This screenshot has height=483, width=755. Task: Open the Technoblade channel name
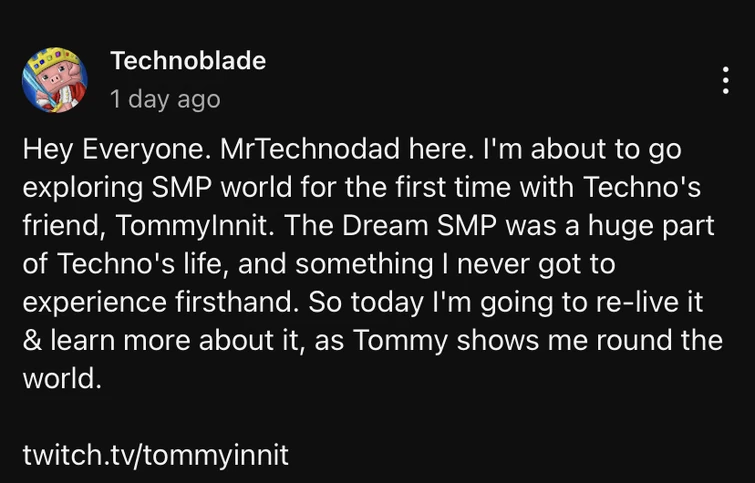[x=188, y=61]
